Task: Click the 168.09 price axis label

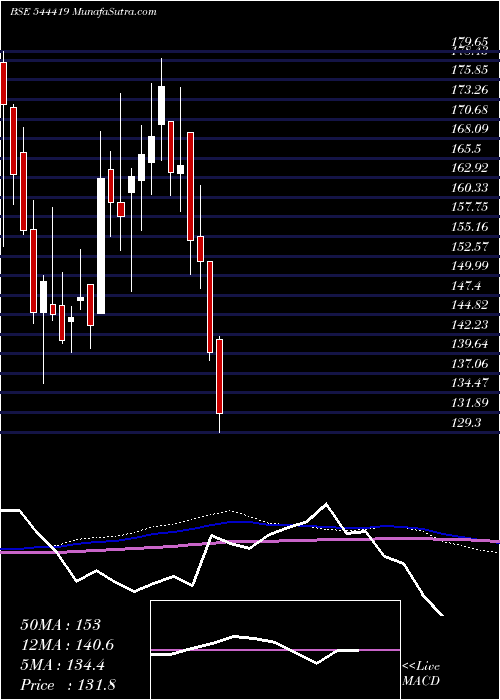Action: 469,129
